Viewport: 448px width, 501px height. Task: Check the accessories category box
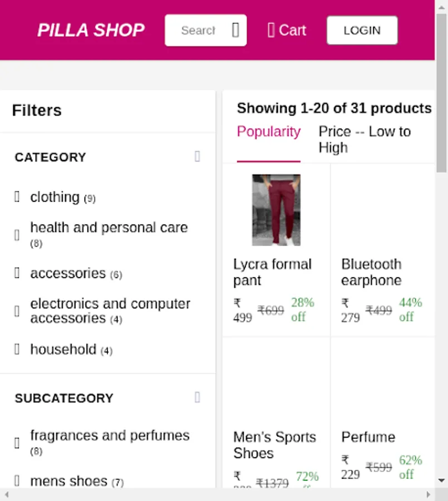17,273
